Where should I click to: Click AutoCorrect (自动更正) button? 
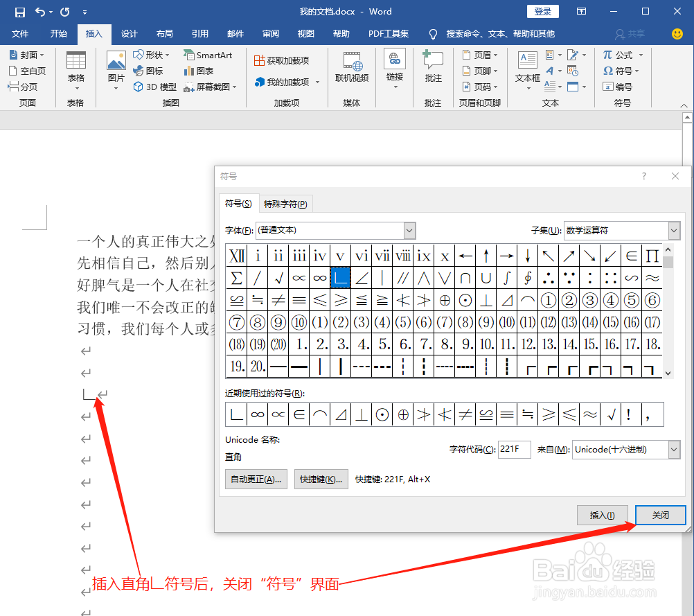tap(256, 479)
